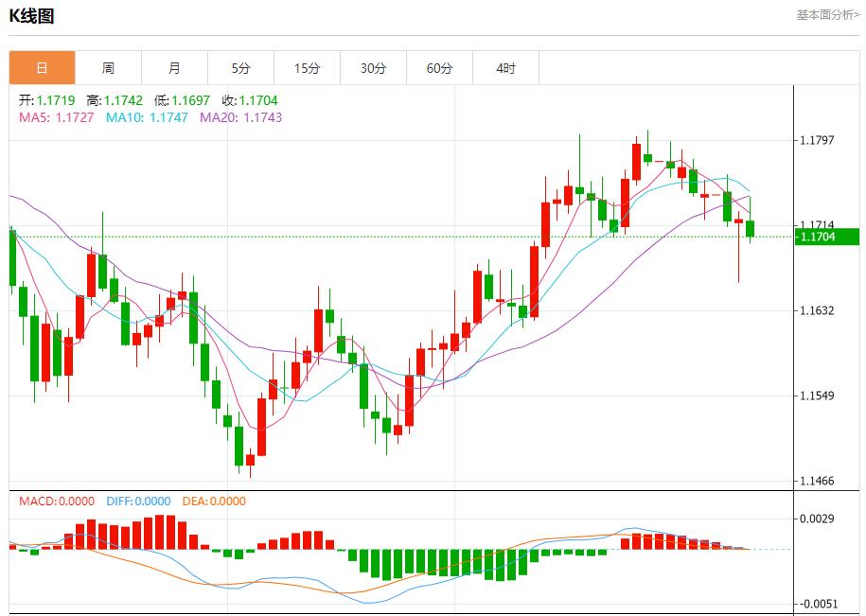Click the K线图 title heading
This screenshot has width=866, height=616.
point(32,15)
